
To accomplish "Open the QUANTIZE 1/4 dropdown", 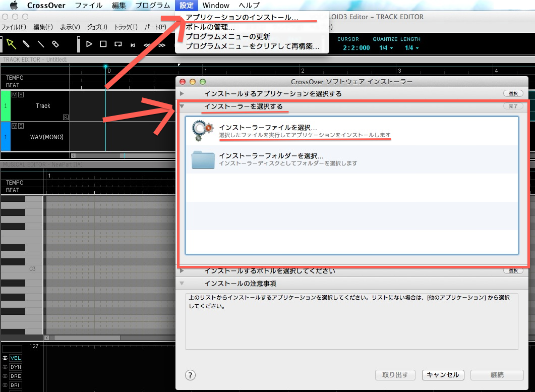I will tap(386, 48).
